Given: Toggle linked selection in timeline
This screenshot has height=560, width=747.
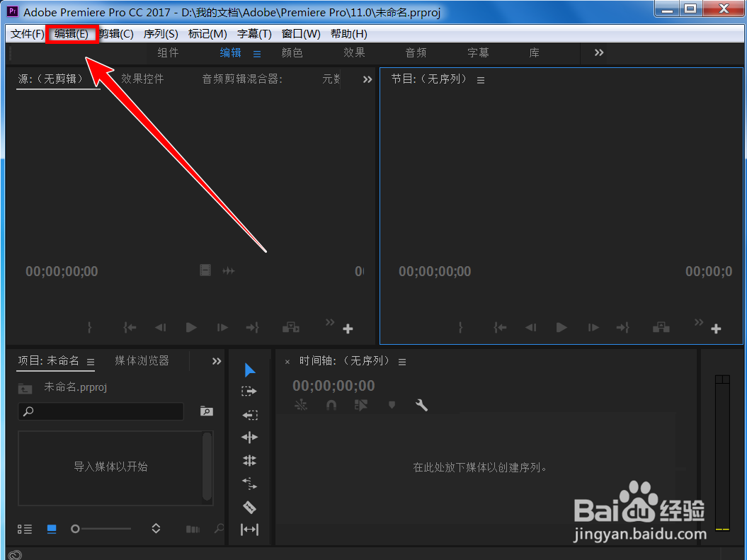Looking at the screenshot, I should [x=361, y=405].
